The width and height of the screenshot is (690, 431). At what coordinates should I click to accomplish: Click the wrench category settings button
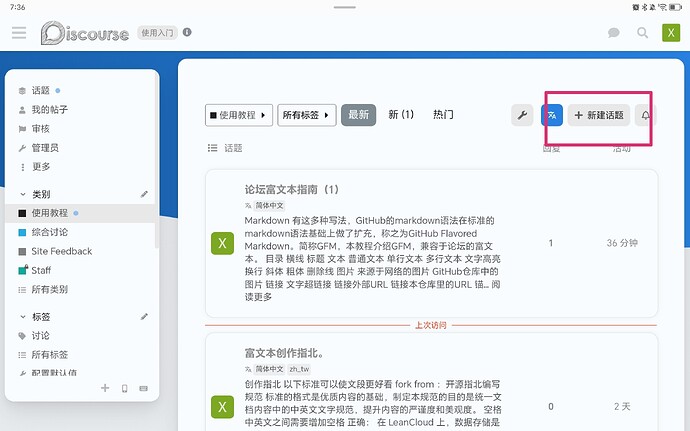[x=522, y=115]
